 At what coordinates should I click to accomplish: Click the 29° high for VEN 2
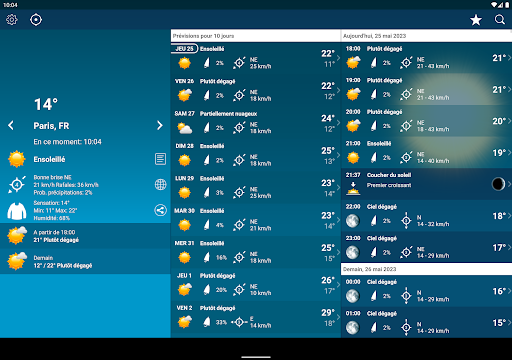[328, 313]
